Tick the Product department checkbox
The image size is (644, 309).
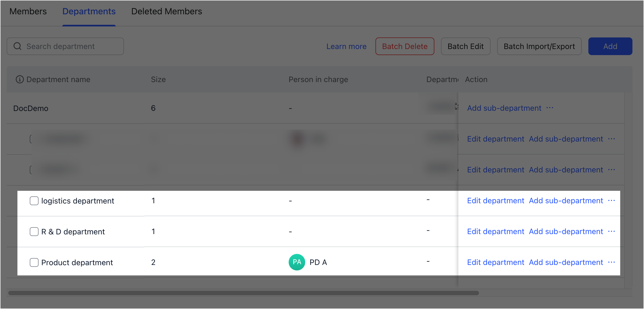click(x=34, y=262)
